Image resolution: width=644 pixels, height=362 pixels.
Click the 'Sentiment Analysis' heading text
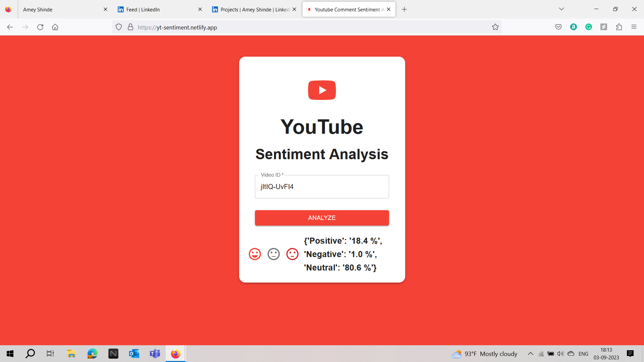coord(322,154)
